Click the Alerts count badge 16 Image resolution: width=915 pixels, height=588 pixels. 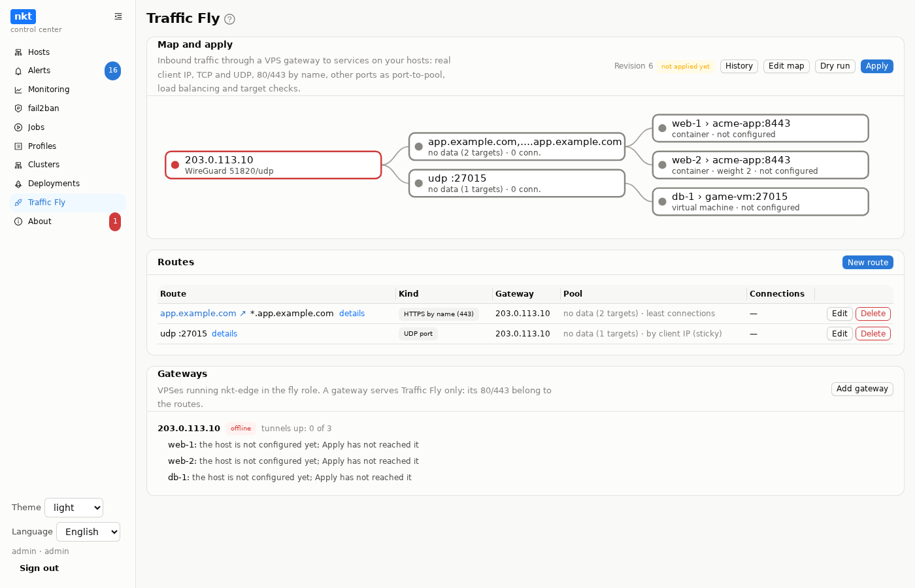pyautogui.click(x=113, y=71)
